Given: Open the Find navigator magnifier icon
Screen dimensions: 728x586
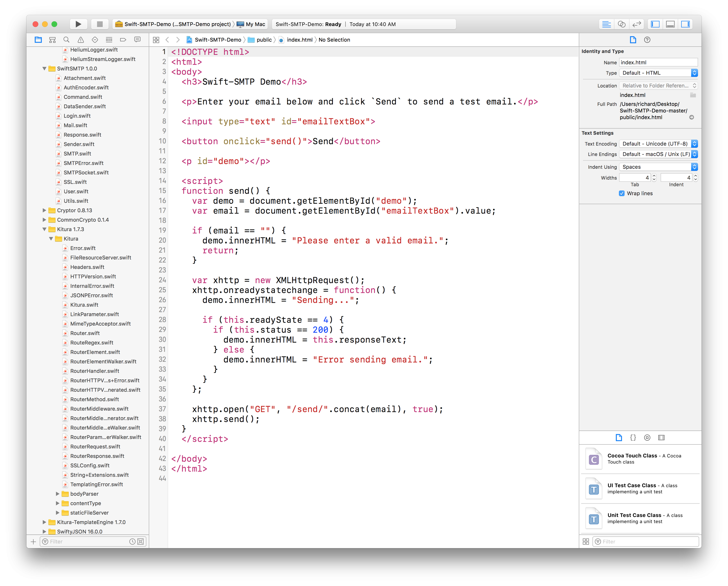Looking at the screenshot, I should point(66,40).
